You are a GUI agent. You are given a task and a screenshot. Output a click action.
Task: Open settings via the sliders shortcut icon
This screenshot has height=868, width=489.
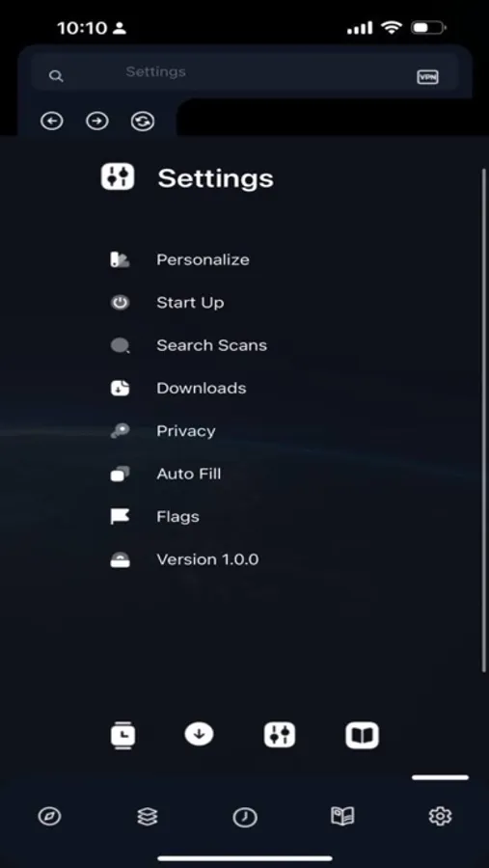coord(280,735)
